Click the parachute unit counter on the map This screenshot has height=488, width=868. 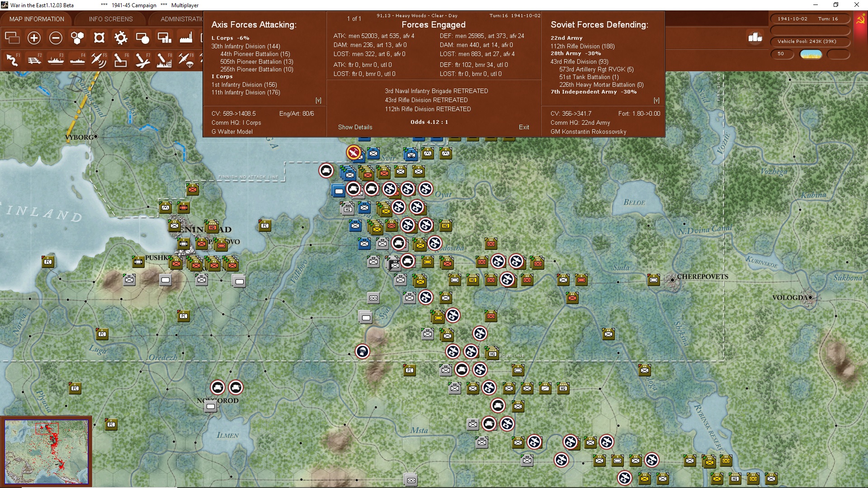[x=362, y=352]
